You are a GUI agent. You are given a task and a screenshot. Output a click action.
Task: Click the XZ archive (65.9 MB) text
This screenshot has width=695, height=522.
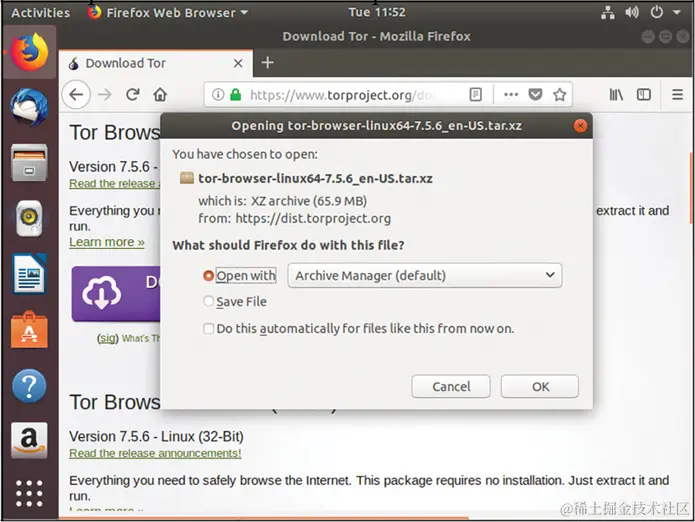click(309, 201)
